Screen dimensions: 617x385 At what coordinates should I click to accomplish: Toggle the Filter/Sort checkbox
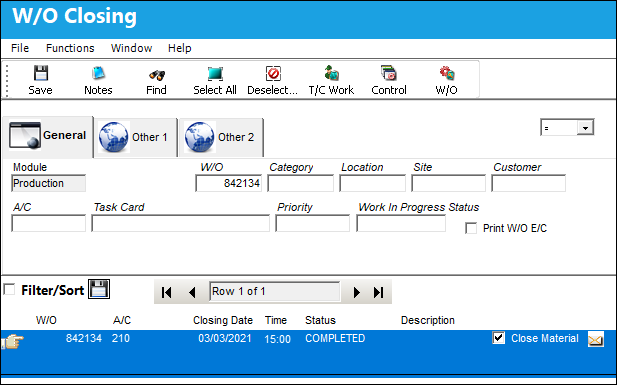(9, 289)
